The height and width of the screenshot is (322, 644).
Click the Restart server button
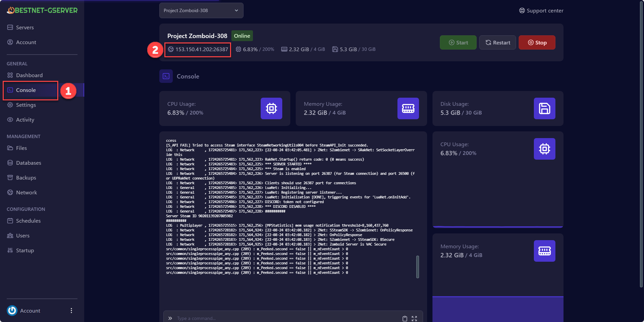(497, 42)
